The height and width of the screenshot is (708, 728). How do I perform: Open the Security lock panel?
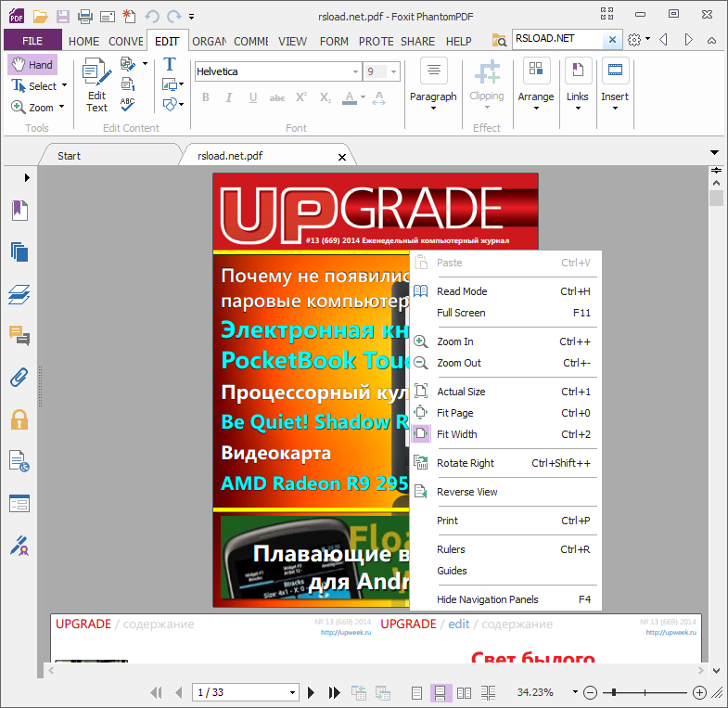pyautogui.click(x=19, y=419)
